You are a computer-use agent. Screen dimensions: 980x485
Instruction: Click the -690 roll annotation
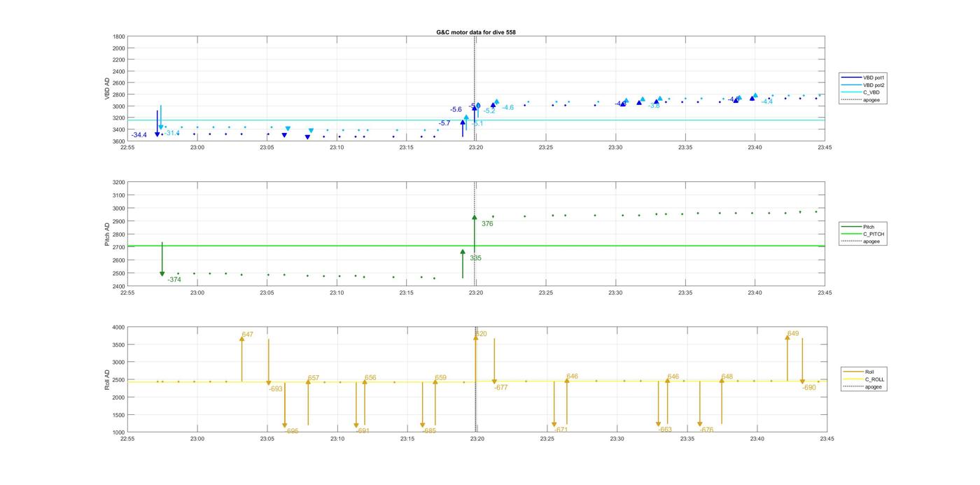pos(808,388)
